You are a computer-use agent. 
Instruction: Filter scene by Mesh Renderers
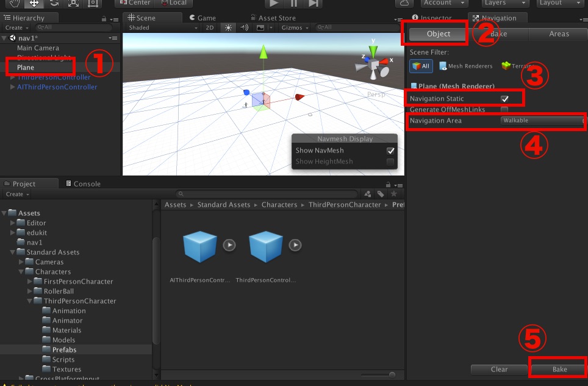(466, 66)
